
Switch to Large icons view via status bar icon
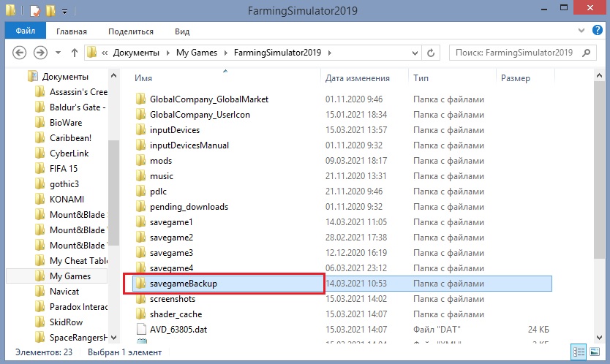[595, 352]
